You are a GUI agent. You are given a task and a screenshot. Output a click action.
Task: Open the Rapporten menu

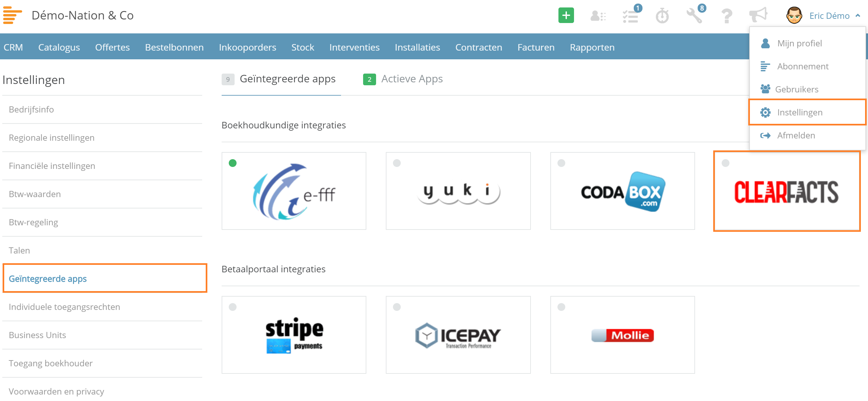tap(592, 47)
